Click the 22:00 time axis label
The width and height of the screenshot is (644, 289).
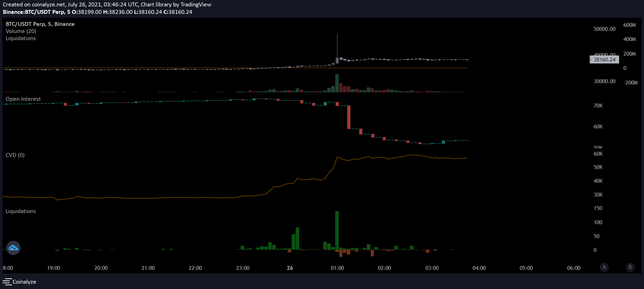(195, 268)
